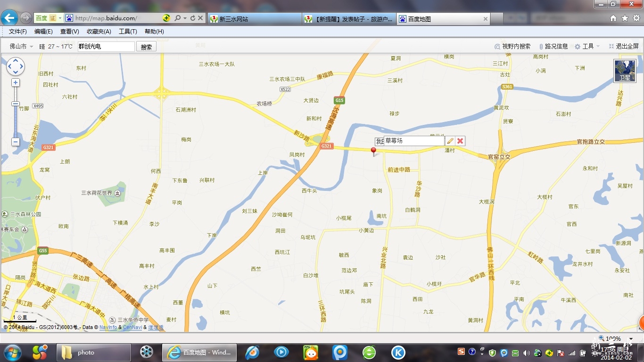644x362 pixels.
Task: Click the NavInfo copyright link
Action: (x=108, y=327)
